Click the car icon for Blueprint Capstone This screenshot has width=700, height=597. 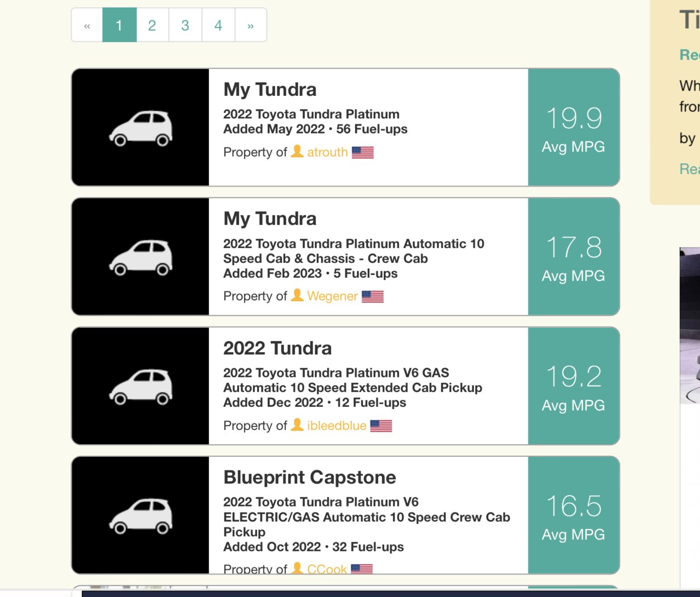tap(141, 515)
